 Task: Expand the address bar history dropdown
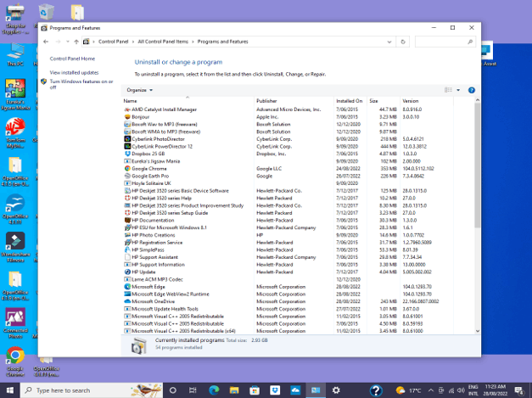tap(389, 42)
